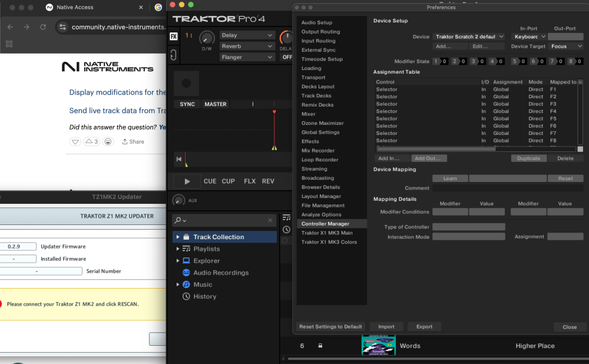Click the lock icon on track row 6
The image size is (589, 364).
[320, 346]
